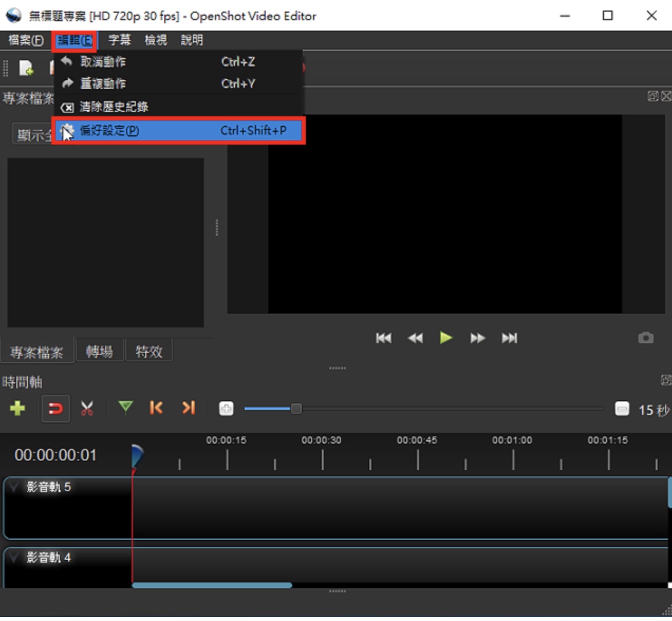
Task: Expand 影音軌 4 track arrow
Action: point(14,557)
